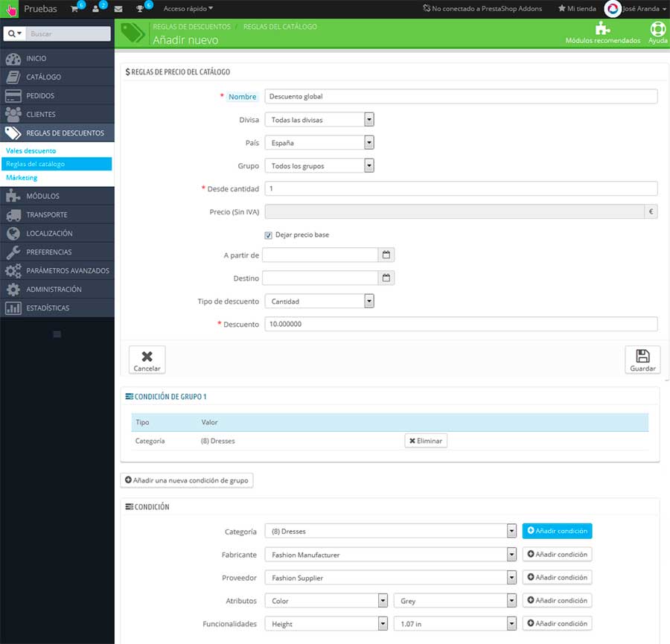This screenshot has width=670, height=644.
Task: Uncheck the Dejar precio base checkbox
Action: tap(268, 236)
